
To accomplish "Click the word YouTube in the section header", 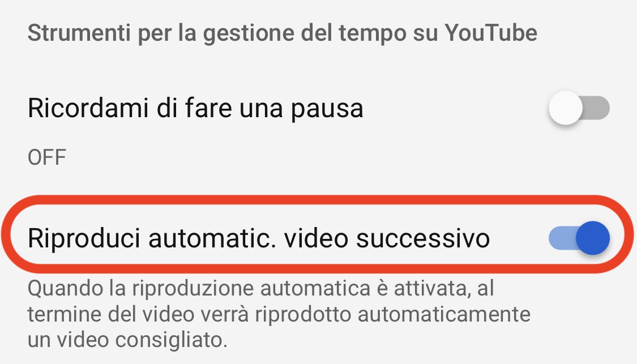I will [x=491, y=32].
